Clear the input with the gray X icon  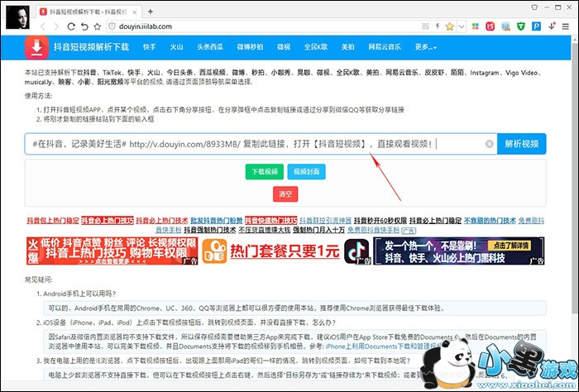(x=490, y=144)
